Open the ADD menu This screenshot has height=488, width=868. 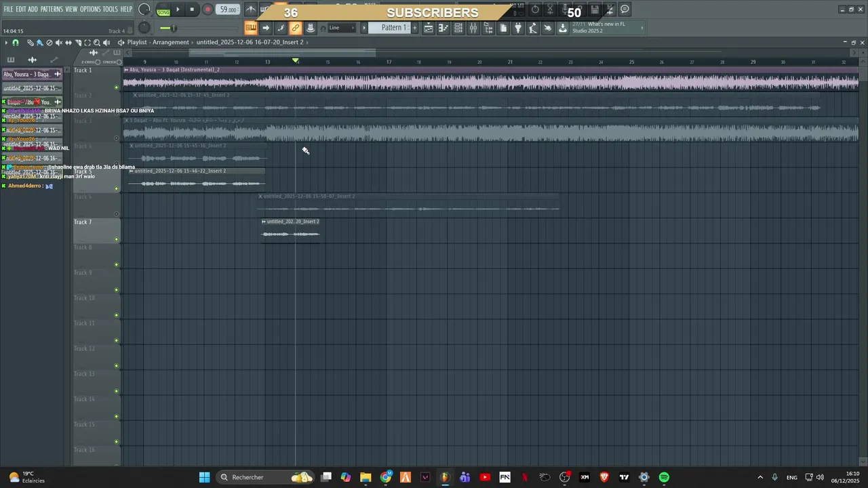33,9
